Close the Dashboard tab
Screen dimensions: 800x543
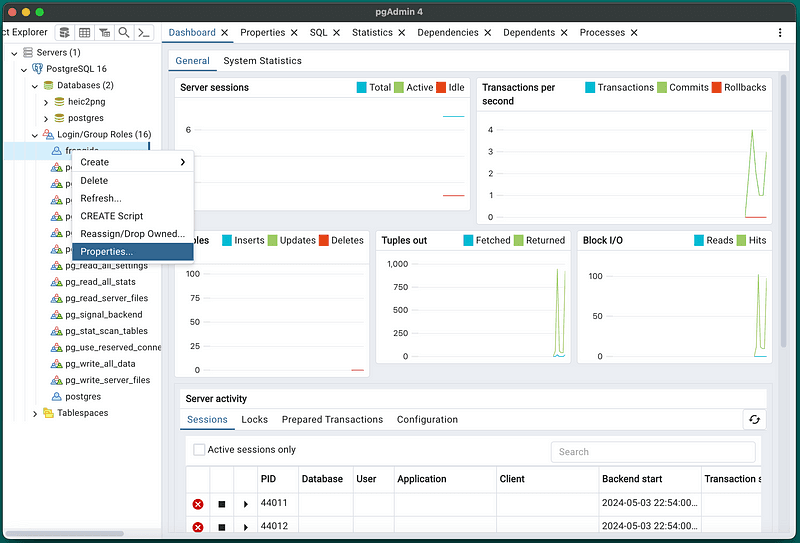(x=224, y=33)
